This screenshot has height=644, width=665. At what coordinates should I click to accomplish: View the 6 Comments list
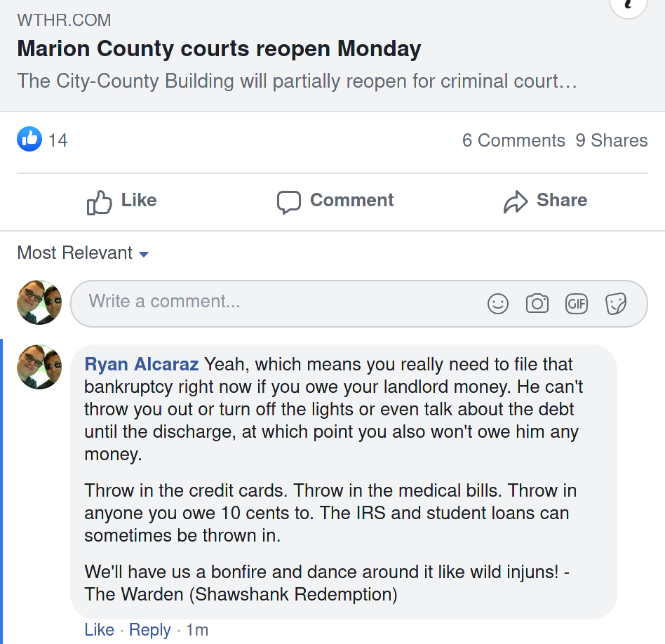(x=513, y=140)
